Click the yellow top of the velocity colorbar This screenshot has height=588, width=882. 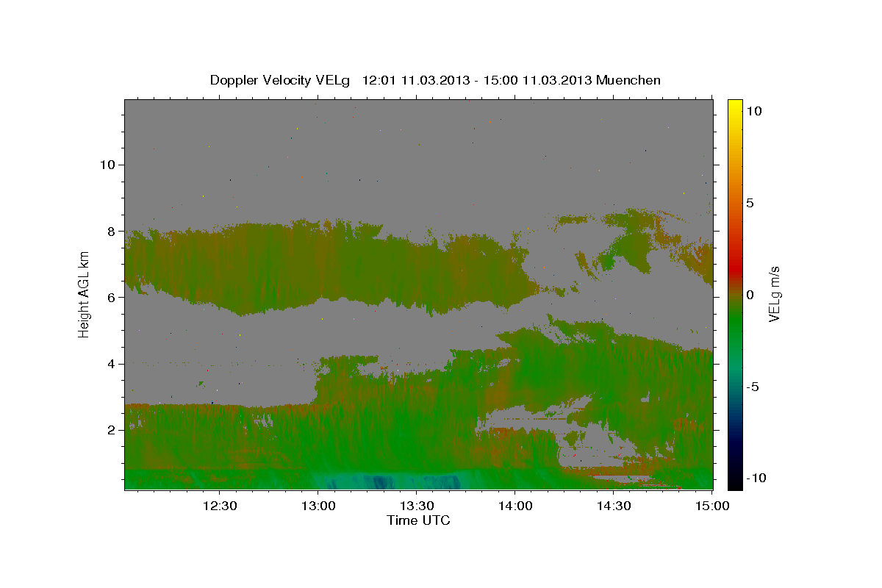click(735, 107)
